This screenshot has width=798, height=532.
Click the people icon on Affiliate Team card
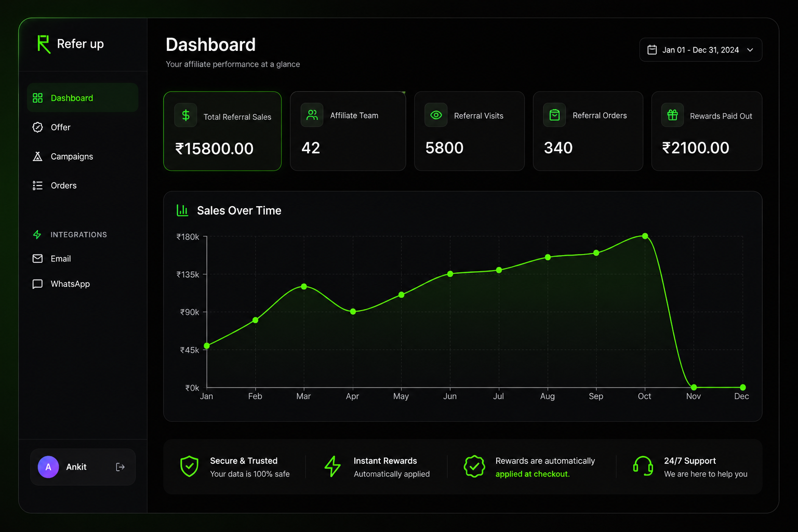click(312, 115)
